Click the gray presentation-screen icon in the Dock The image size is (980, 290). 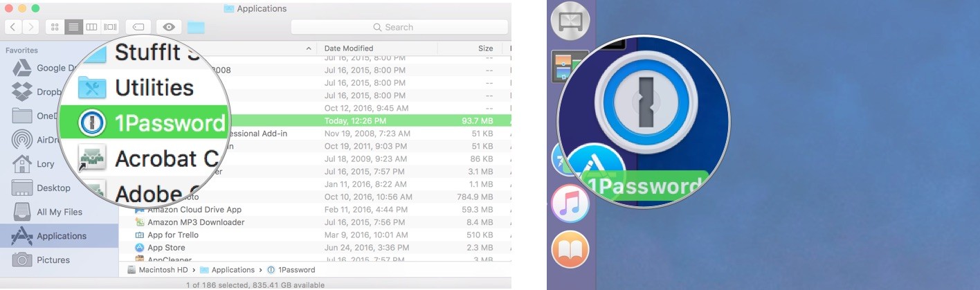click(570, 21)
